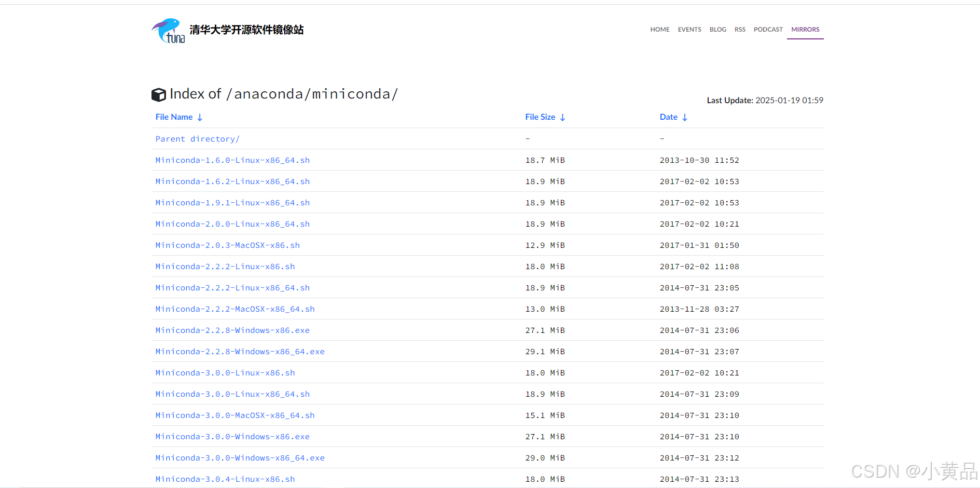This screenshot has width=980, height=488.
Task: Click date 2013-11-28 03:27
Action: coord(699,309)
